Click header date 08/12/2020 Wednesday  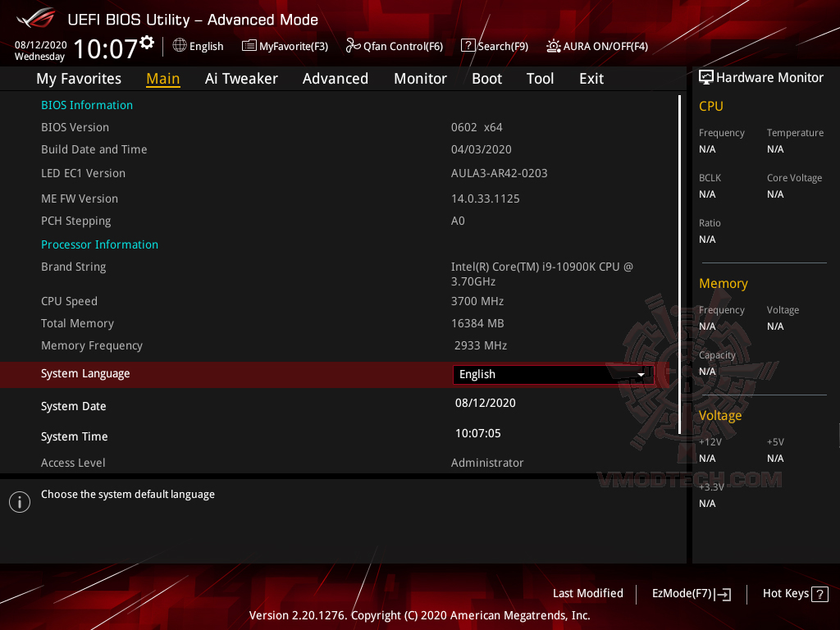(41, 50)
